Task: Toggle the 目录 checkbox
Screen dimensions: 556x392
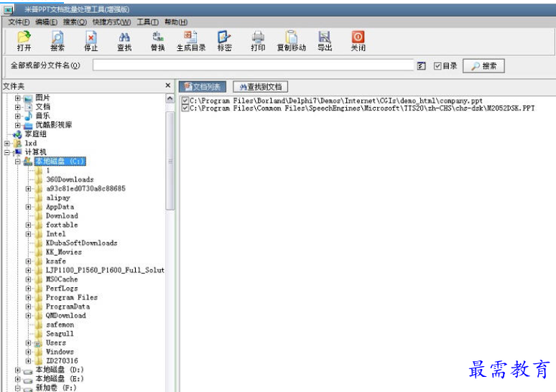Action: 437,66
